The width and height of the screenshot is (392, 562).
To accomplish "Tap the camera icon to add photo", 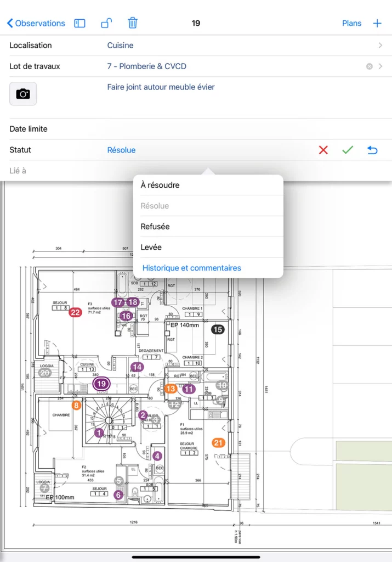I will pos(23,94).
